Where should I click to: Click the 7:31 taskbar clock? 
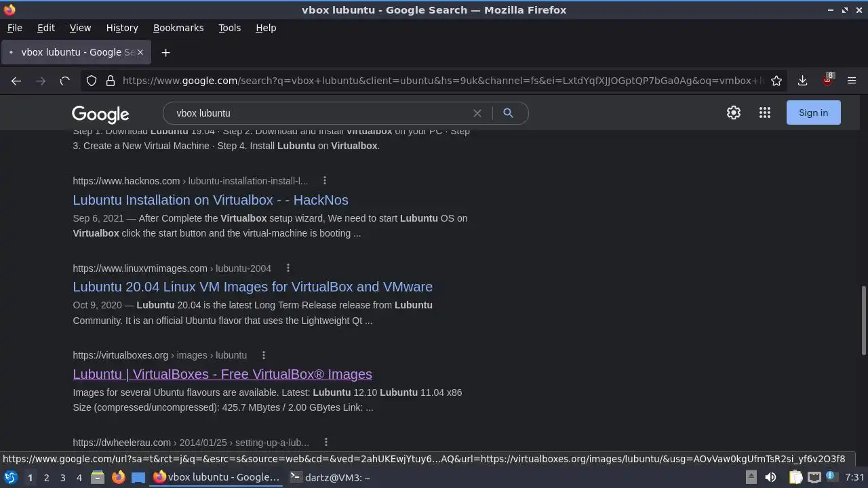[854, 477]
